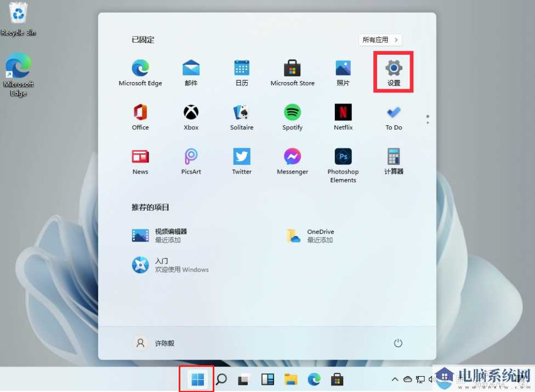
Task: Click the page indicator dots for more apps
Action: pyautogui.click(x=428, y=118)
